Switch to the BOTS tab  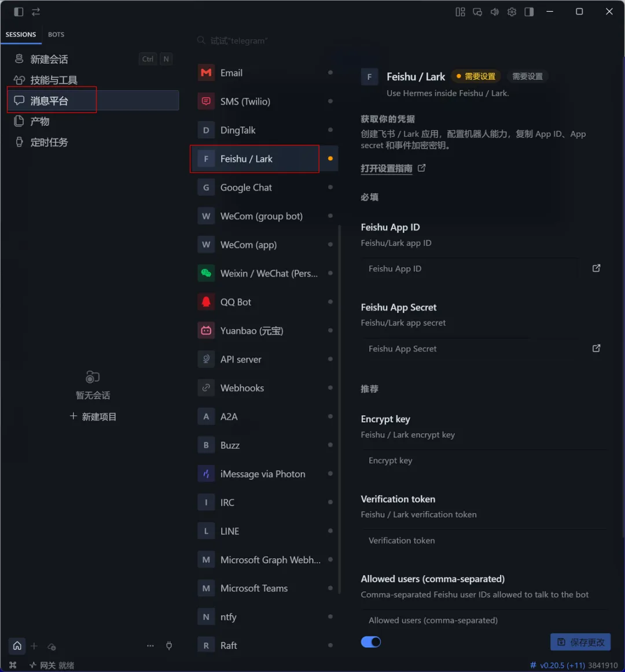click(x=56, y=34)
